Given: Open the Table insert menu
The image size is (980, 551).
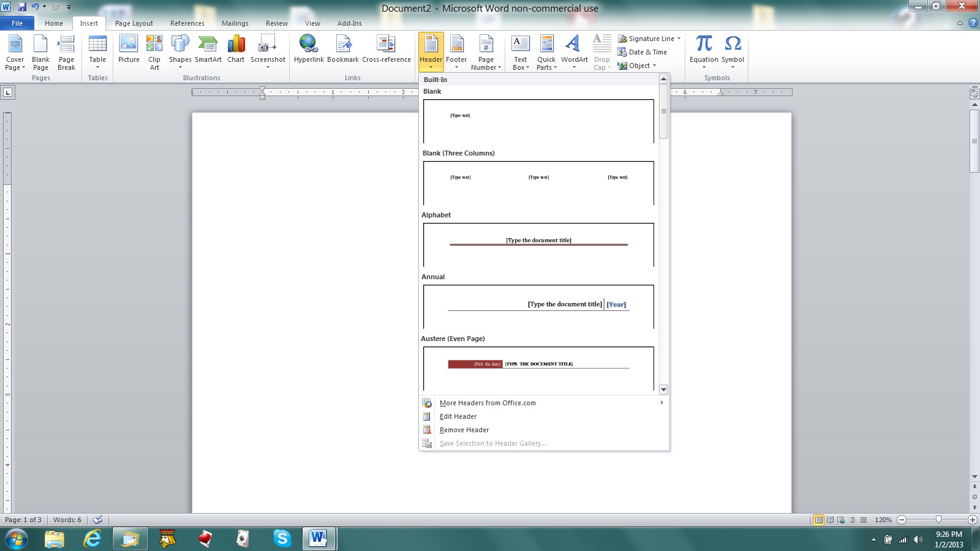Looking at the screenshot, I should pos(97,53).
